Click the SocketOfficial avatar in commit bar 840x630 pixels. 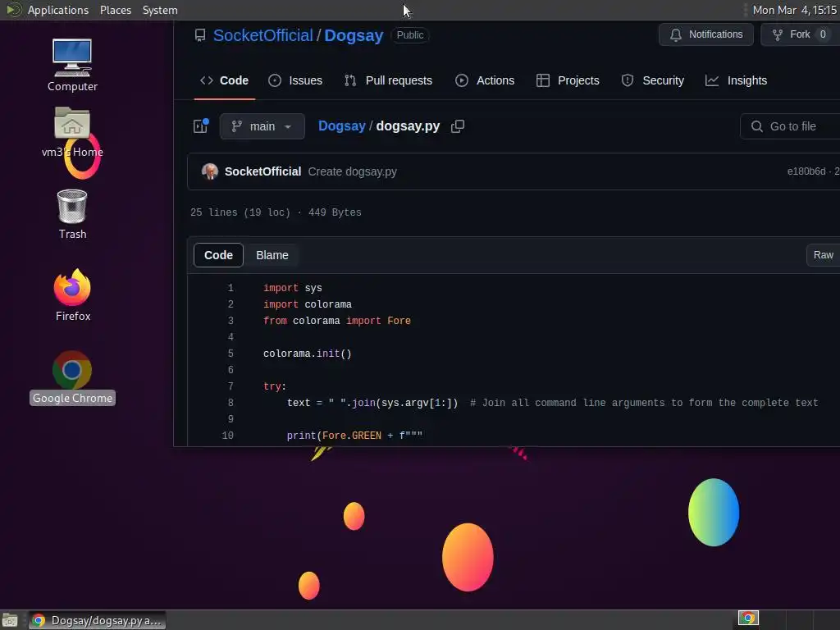[209, 171]
